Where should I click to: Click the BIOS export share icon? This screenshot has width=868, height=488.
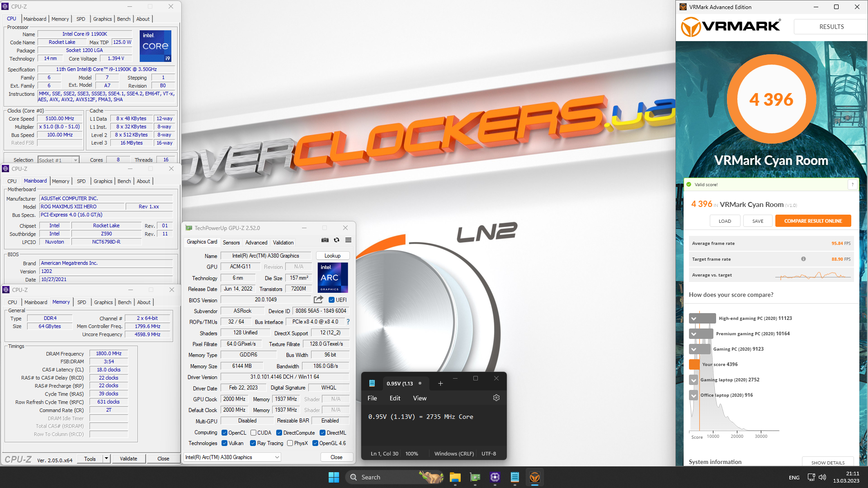coord(318,300)
